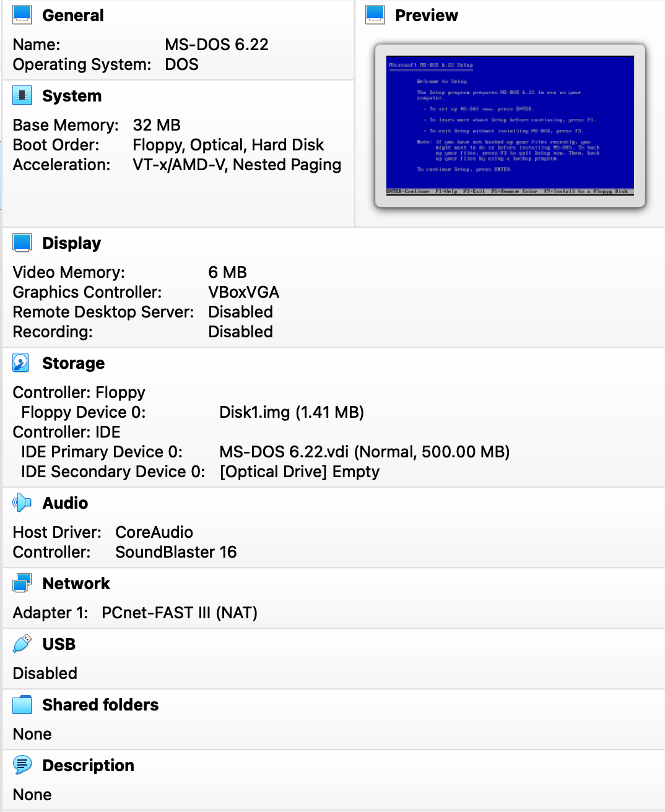Click the USB connector icon

(x=20, y=643)
